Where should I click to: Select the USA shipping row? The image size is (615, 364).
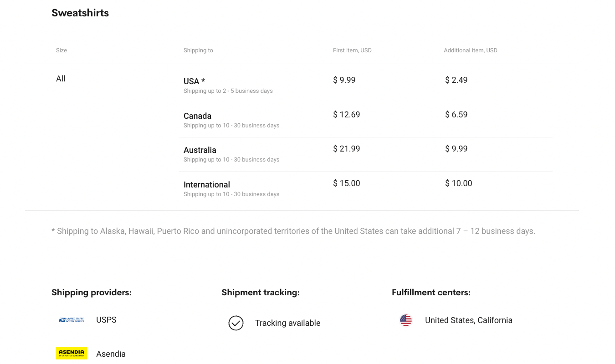click(x=319, y=84)
